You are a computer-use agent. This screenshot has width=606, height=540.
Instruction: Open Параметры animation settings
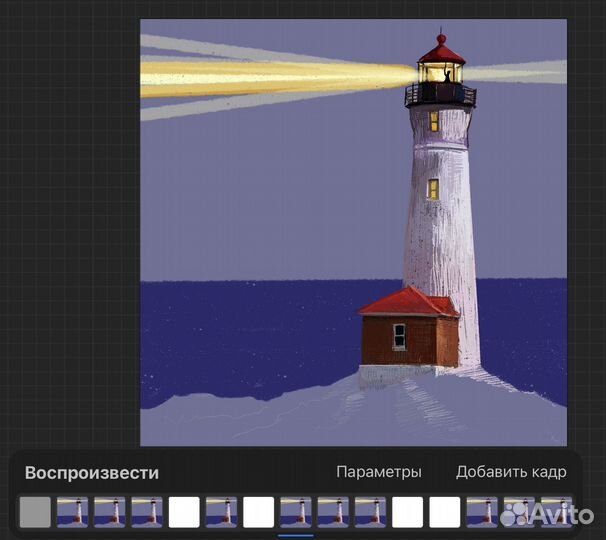tap(378, 472)
